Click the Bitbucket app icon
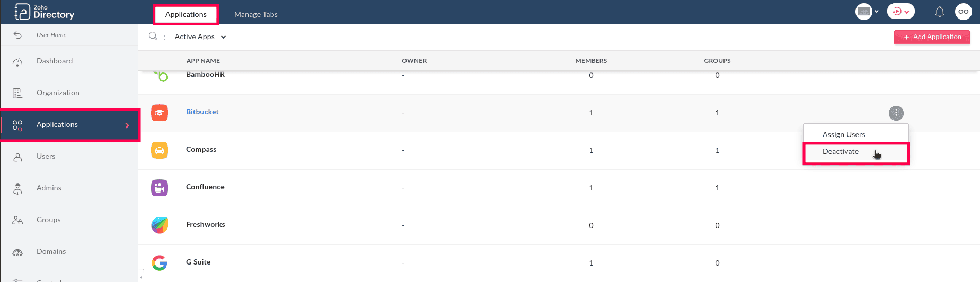 160,113
